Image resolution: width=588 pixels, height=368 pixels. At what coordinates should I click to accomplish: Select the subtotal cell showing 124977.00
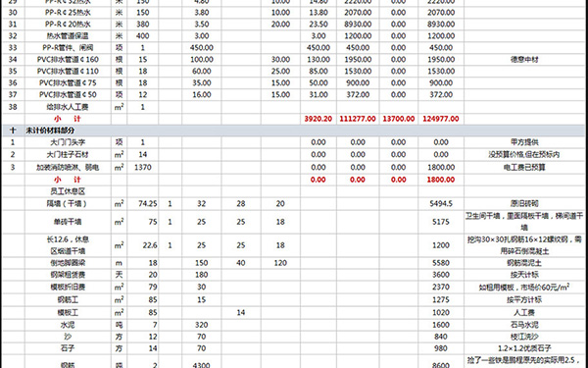click(x=441, y=119)
